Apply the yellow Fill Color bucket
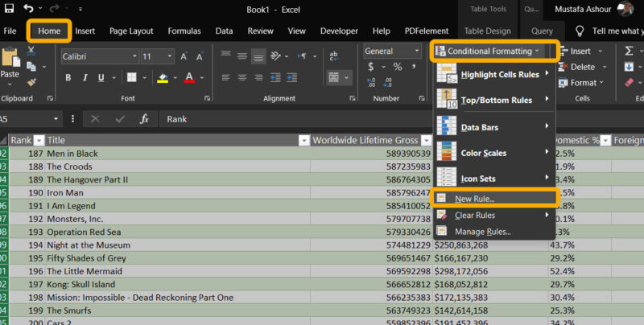This screenshot has height=325, width=644. pos(163,77)
